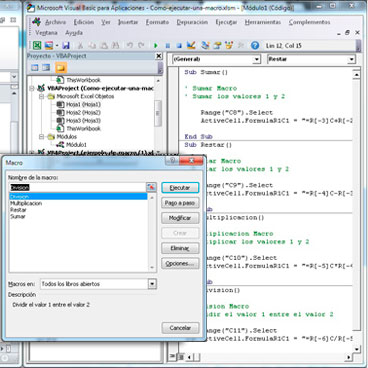
Task: Click the Reset (stop square) toolbar icon
Action: point(179,46)
